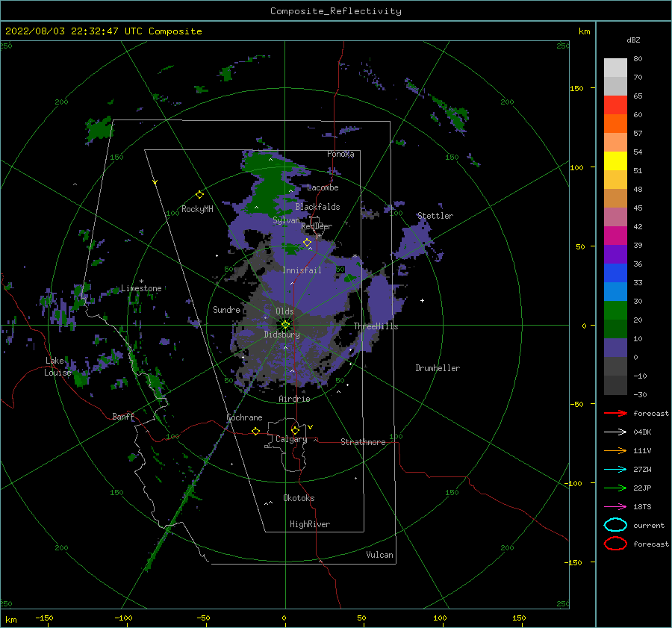Click the Composite_Reflectivity title

[x=336, y=11]
